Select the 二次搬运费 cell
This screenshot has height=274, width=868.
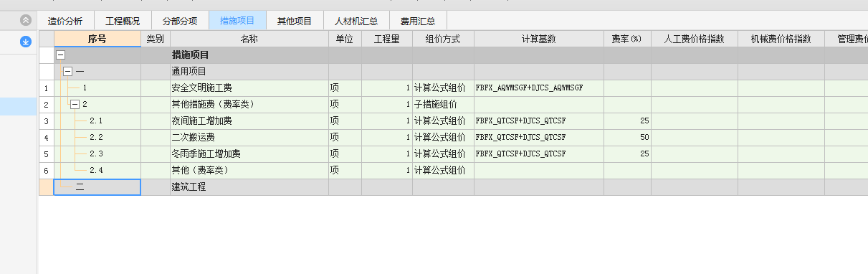[249, 137]
